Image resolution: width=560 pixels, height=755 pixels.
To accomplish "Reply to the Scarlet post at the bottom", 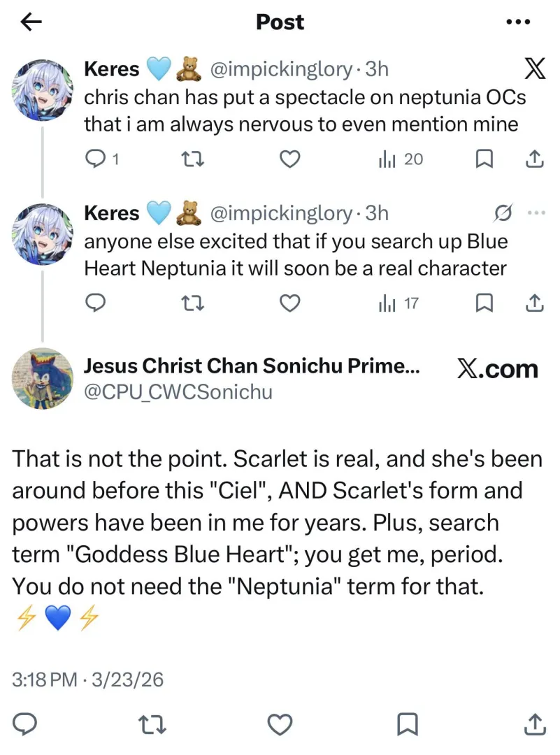I will point(25,725).
